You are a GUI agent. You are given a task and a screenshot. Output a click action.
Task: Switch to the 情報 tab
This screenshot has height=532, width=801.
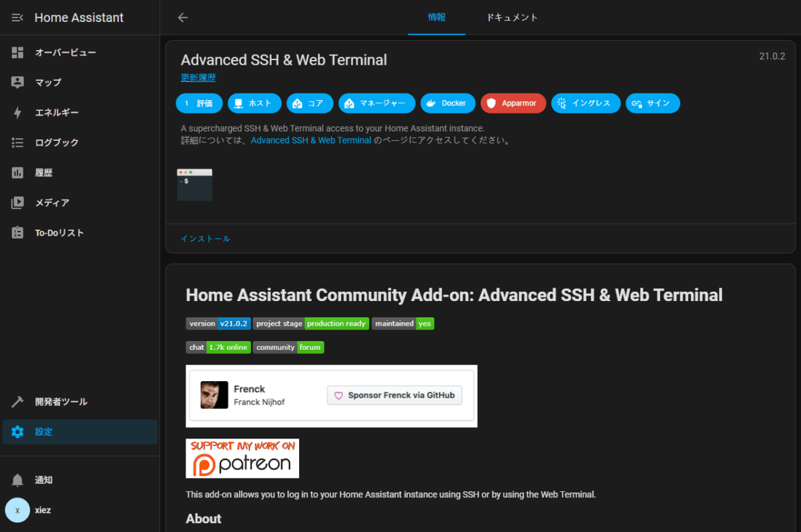click(x=437, y=17)
